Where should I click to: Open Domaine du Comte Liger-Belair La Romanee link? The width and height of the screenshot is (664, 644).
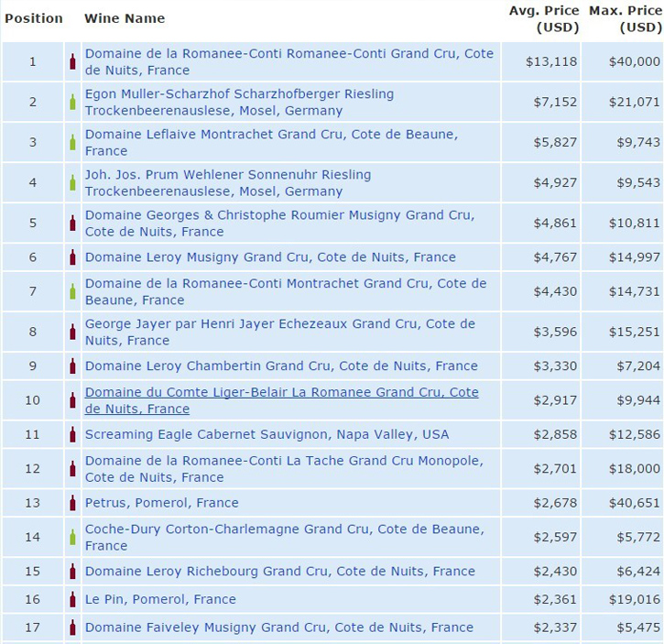281,400
